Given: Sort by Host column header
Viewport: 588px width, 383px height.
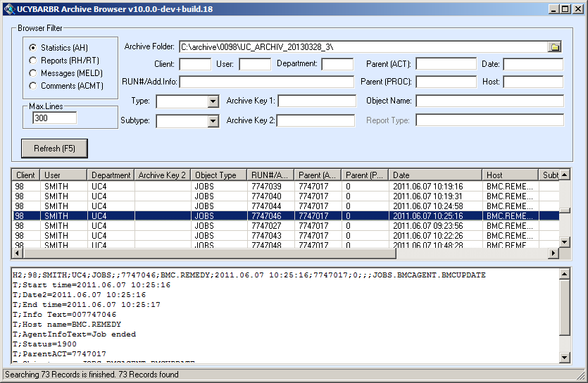Looking at the screenshot, I should [x=510, y=175].
